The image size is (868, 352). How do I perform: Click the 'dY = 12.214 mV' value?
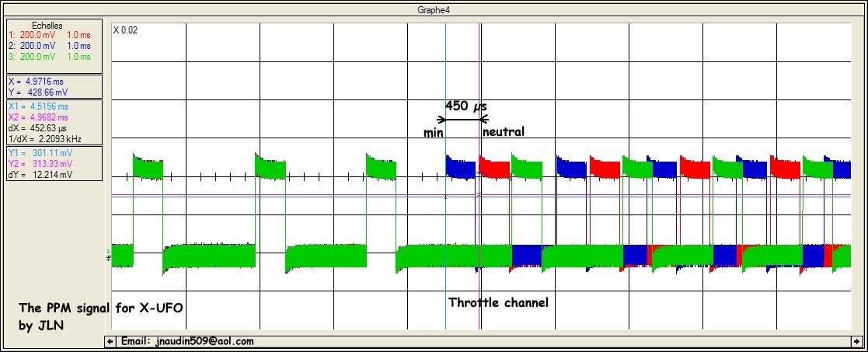click(x=40, y=175)
